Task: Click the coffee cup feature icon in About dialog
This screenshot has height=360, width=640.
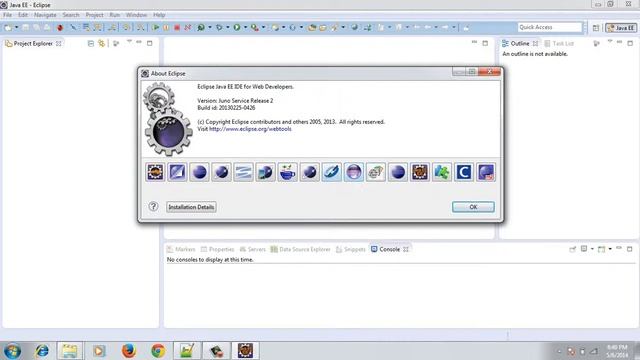Action: 288,172
